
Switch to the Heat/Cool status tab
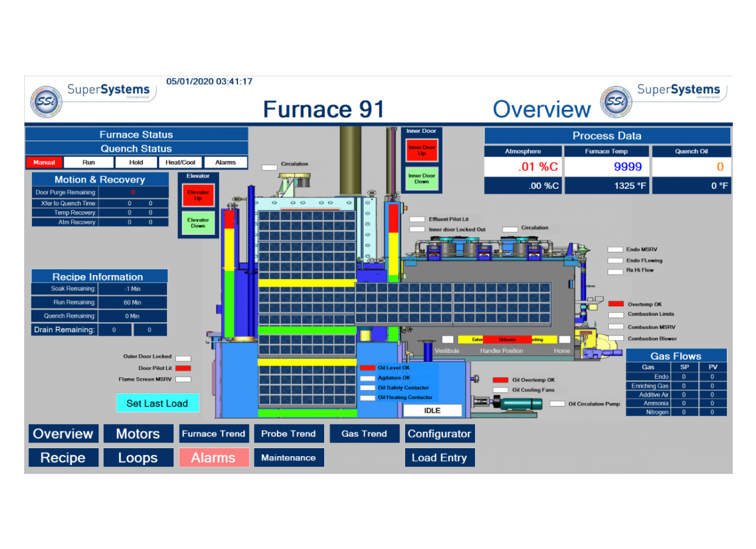click(180, 163)
